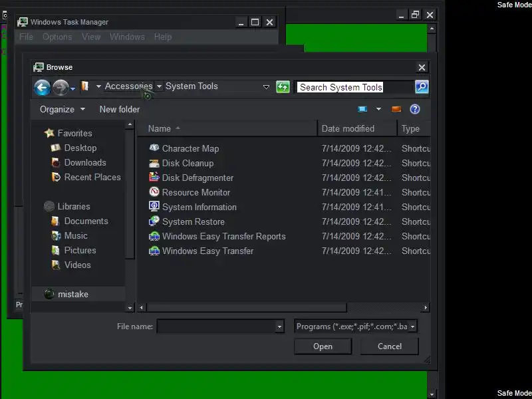
Task: Click the horizontal scrollbar right arrow
Action: [426, 308]
